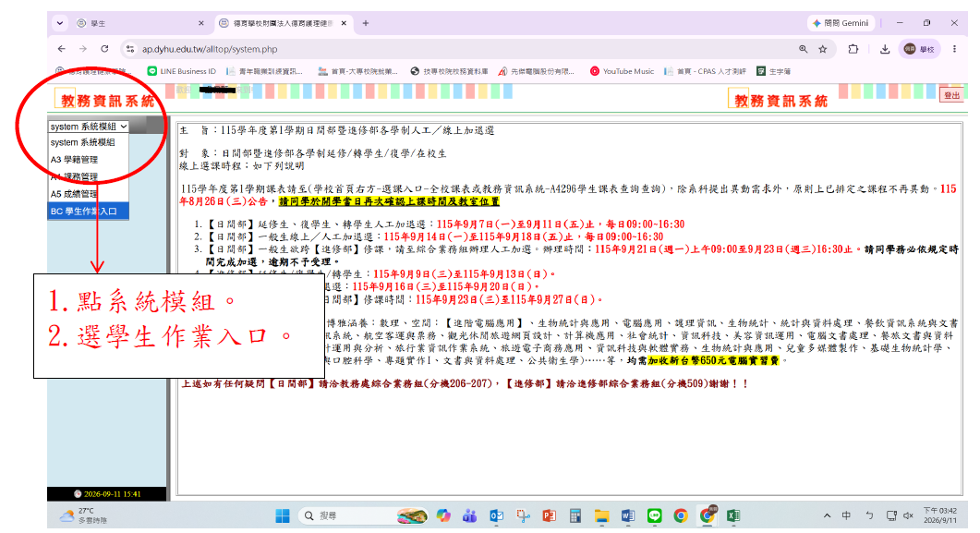Open the tab search chevron

coord(60,23)
